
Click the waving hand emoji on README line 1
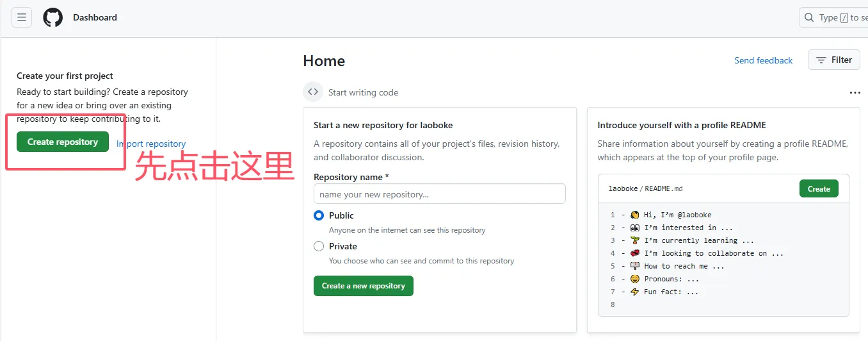635,215
